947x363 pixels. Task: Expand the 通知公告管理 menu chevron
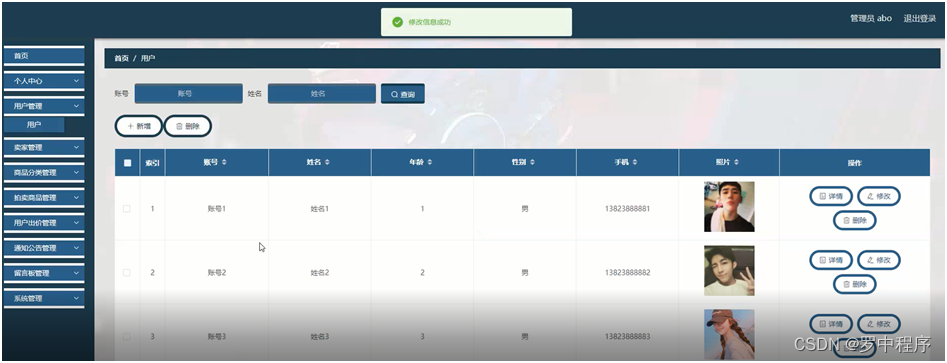tap(76, 248)
